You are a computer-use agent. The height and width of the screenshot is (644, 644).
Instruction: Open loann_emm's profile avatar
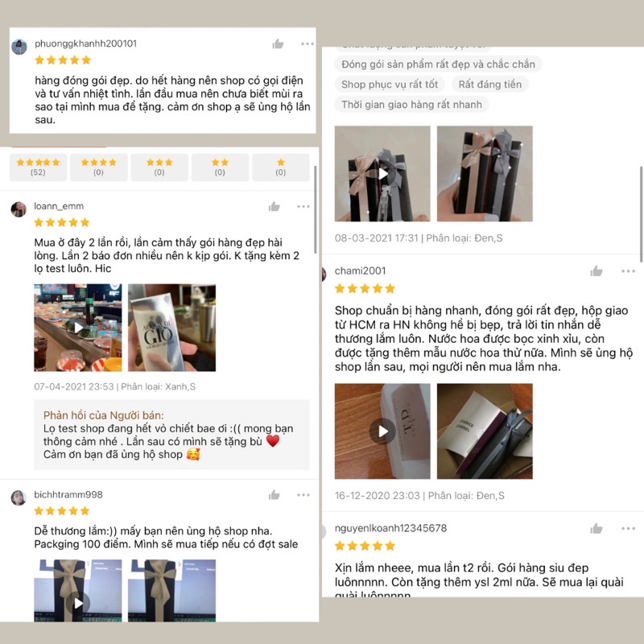coord(19,209)
